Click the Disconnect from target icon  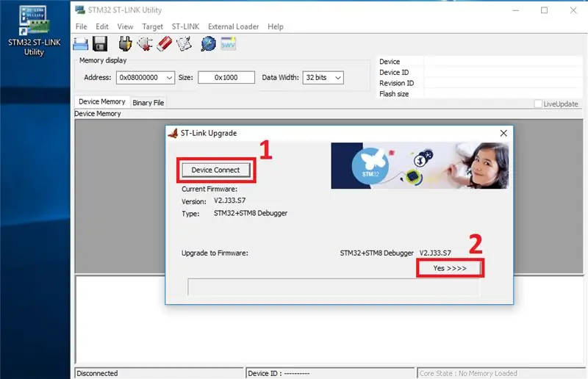[x=145, y=44]
